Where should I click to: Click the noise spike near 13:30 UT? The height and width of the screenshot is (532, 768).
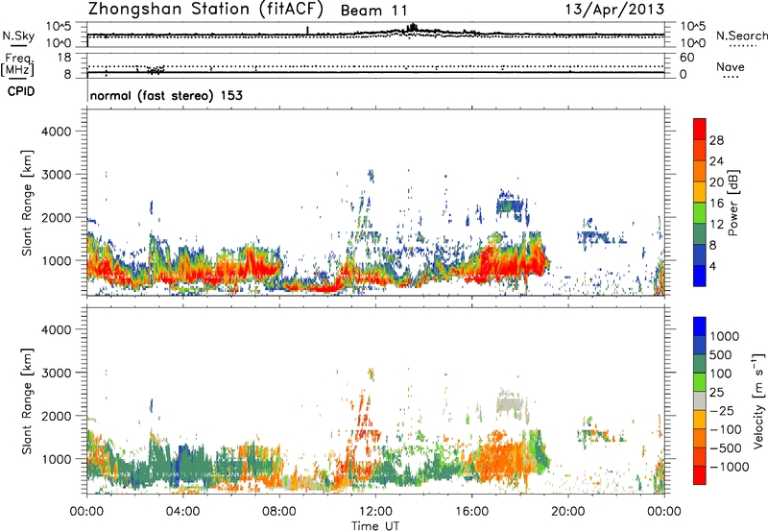click(413, 28)
